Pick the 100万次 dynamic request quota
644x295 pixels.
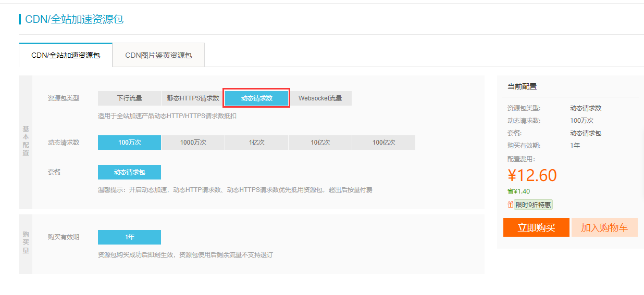(x=129, y=143)
